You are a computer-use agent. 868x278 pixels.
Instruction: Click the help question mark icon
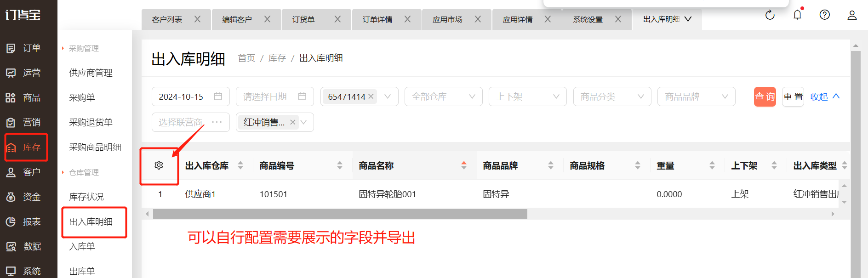pos(824,15)
